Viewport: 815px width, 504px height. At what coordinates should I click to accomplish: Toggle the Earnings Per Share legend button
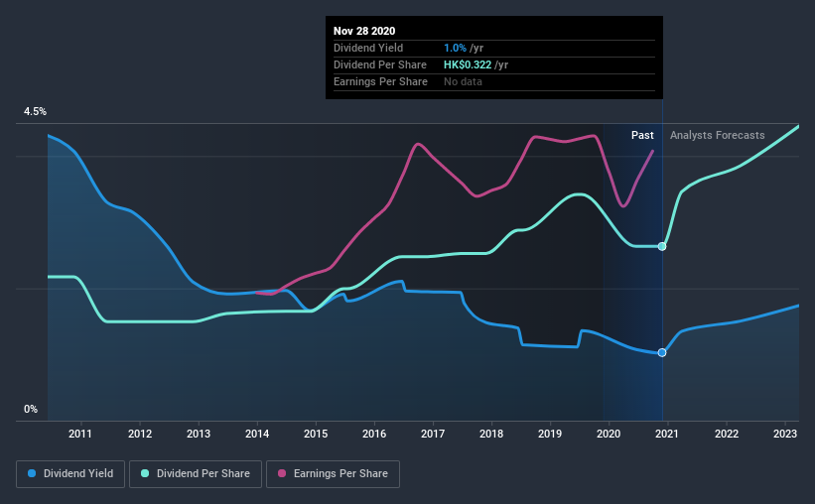(x=333, y=474)
